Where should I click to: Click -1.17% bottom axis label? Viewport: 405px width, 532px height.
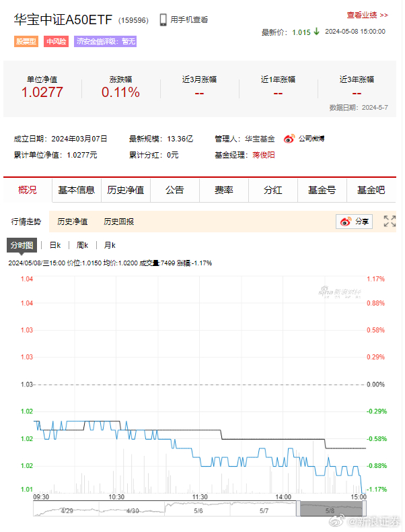377,490
